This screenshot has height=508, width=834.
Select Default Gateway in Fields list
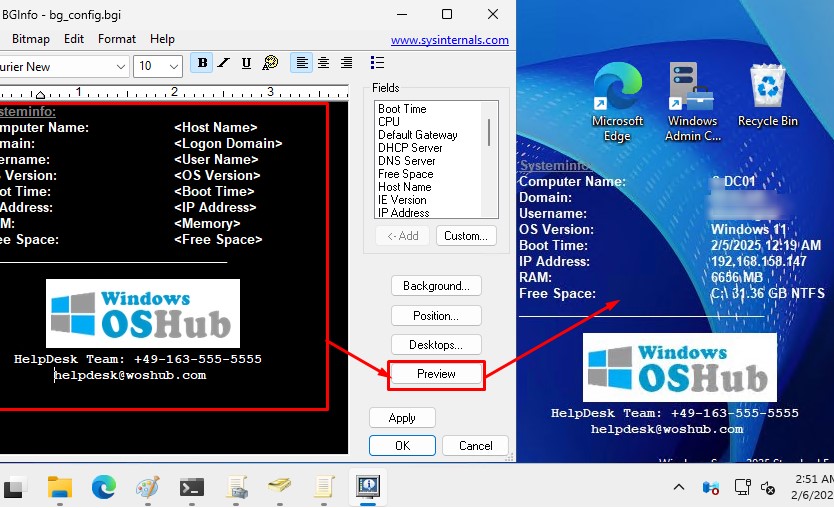pyautogui.click(x=418, y=135)
